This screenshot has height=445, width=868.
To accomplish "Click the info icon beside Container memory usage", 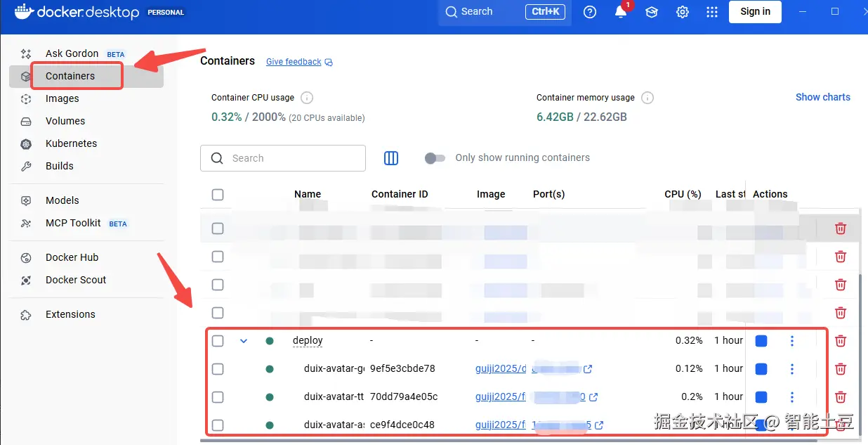I will pos(647,98).
